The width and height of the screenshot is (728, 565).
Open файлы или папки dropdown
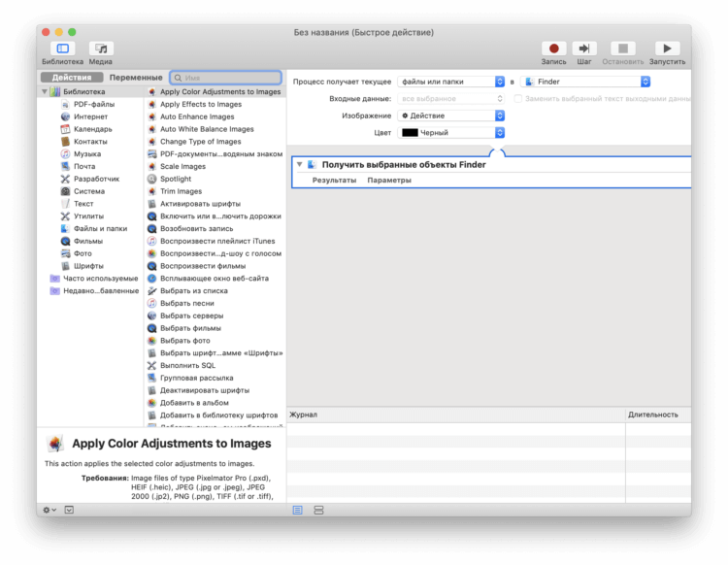pos(450,82)
